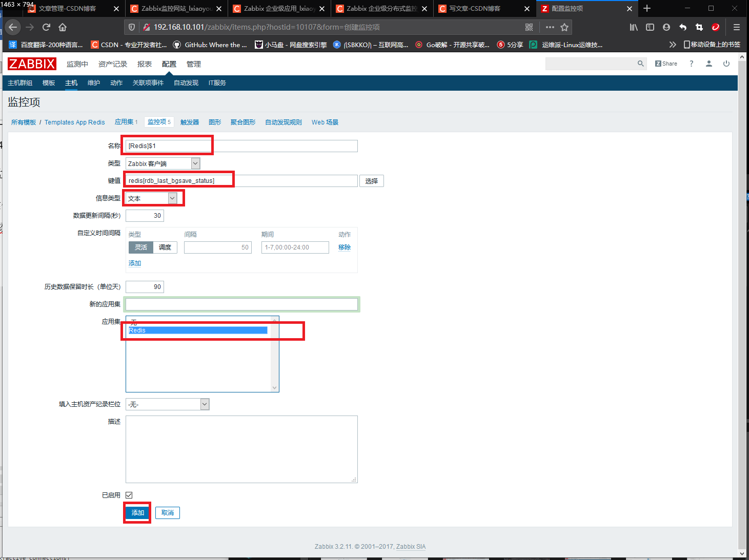Screen dimensions: 749x560
Task: Click the tracking protection shield icon
Action: [132, 27]
